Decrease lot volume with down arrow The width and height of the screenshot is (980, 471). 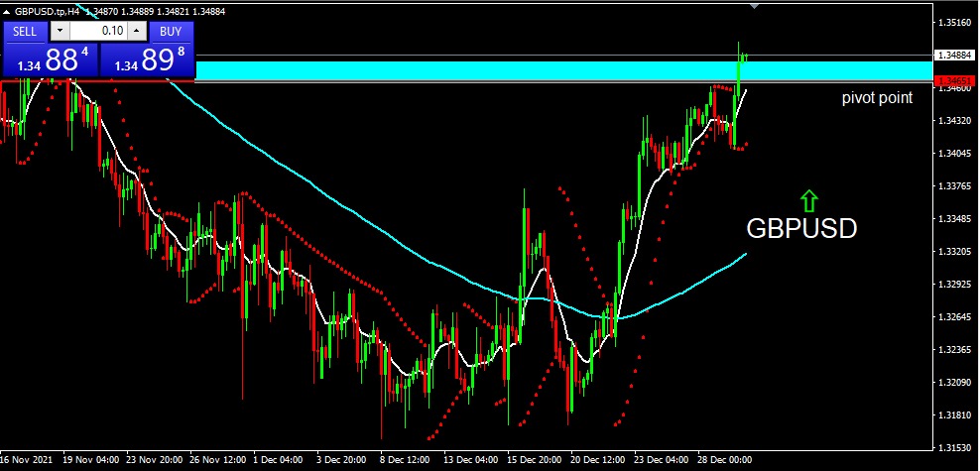point(60,31)
